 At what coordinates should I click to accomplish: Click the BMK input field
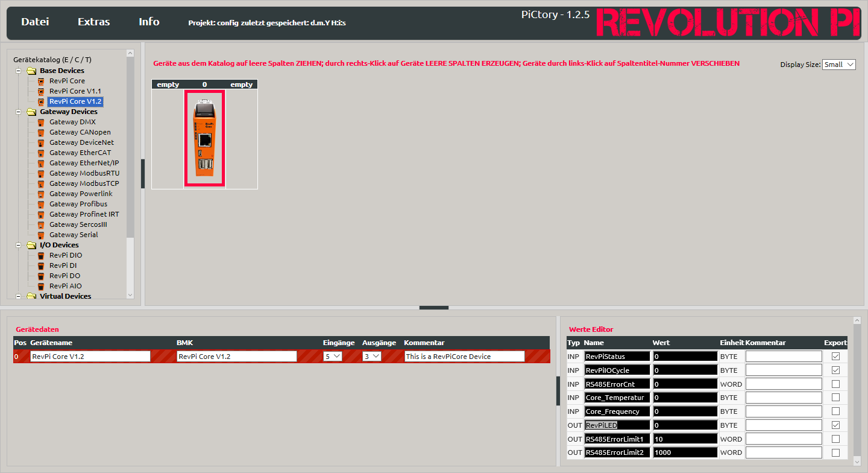tap(237, 357)
